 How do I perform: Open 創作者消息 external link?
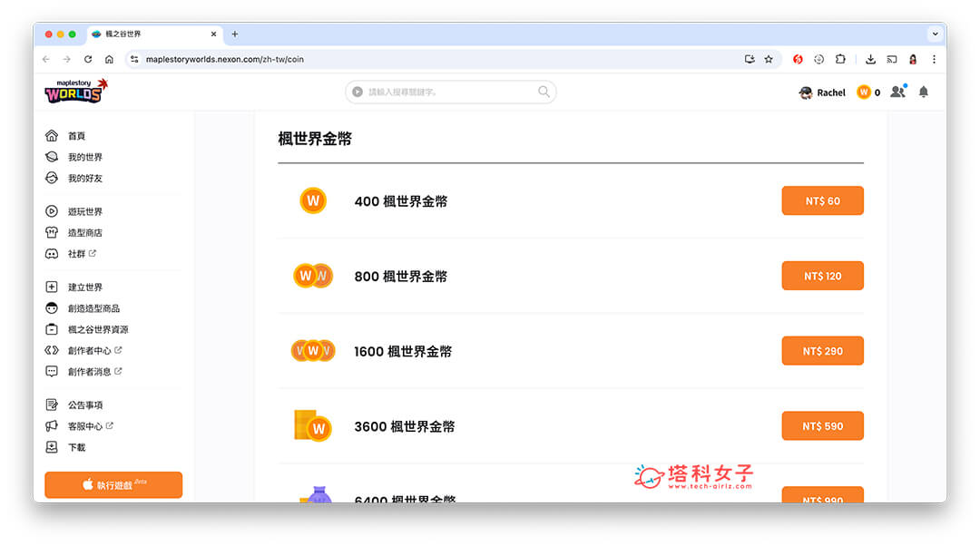94,372
